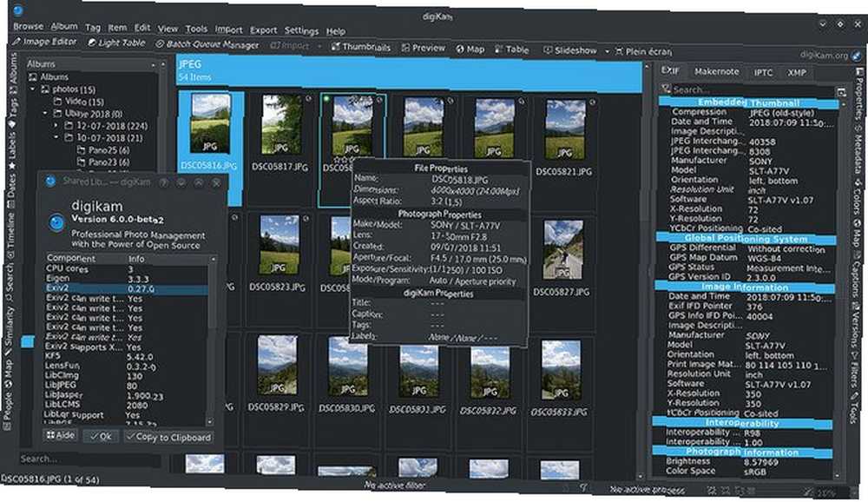868x502 pixels.
Task: Open the Filters tab in right sidebar
Action: point(855,370)
